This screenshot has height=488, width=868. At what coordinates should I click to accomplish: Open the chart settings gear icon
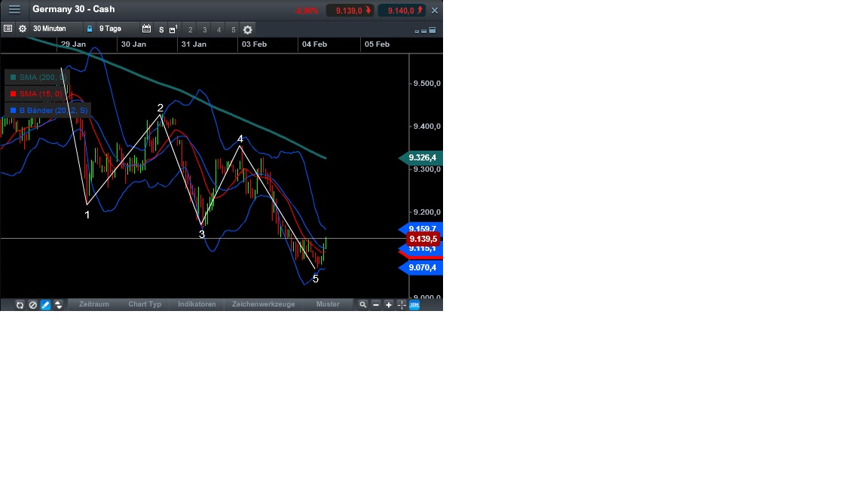[x=22, y=29]
